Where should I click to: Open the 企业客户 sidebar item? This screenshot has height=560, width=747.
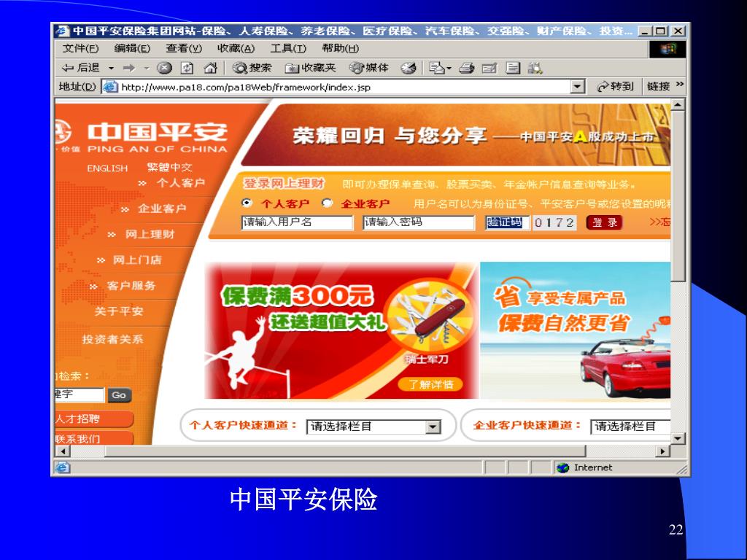[162, 209]
